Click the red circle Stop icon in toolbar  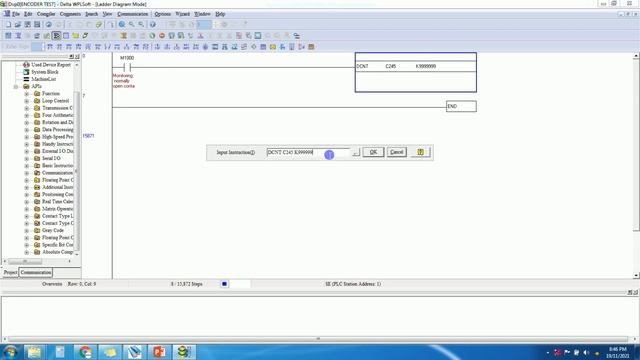(x=162, y=36)
